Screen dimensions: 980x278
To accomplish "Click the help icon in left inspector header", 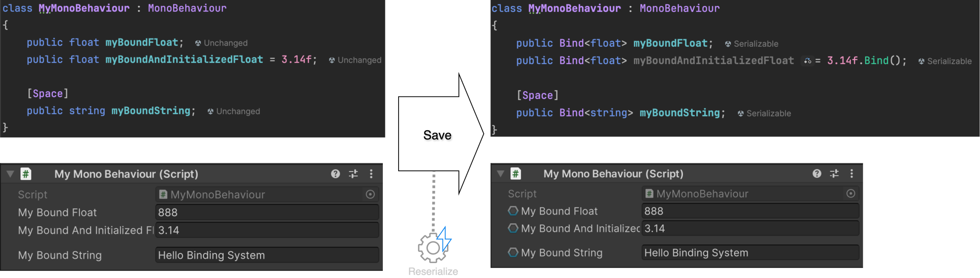I will coord(336,173).
